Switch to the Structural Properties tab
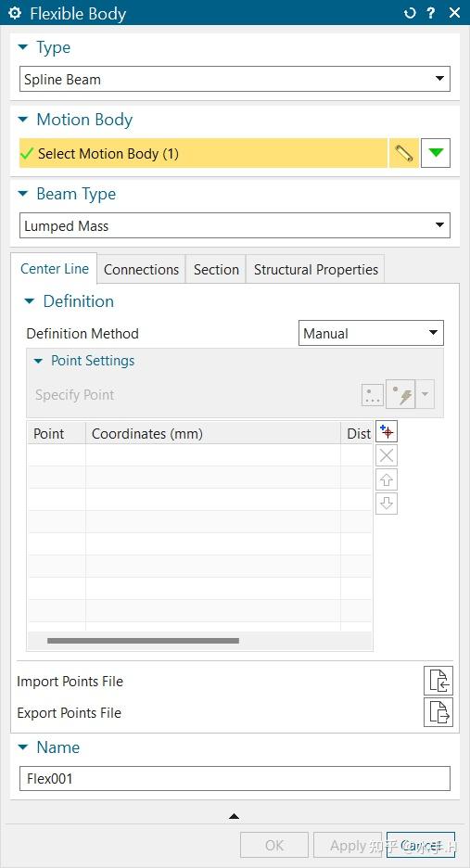Screen dimensions: 470x868 coord(315,270)
